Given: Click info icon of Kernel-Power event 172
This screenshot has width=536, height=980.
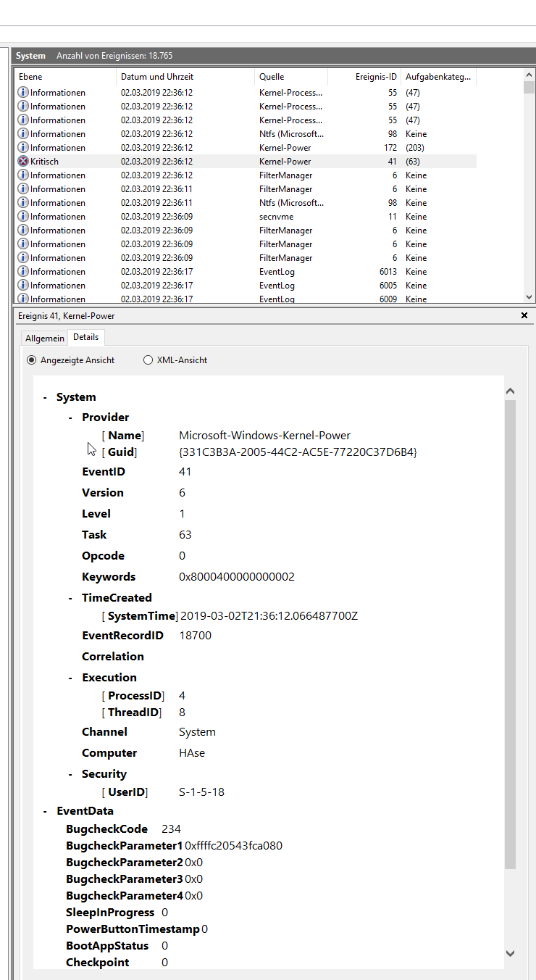Looking at the screenshot, I should point(23,148).
